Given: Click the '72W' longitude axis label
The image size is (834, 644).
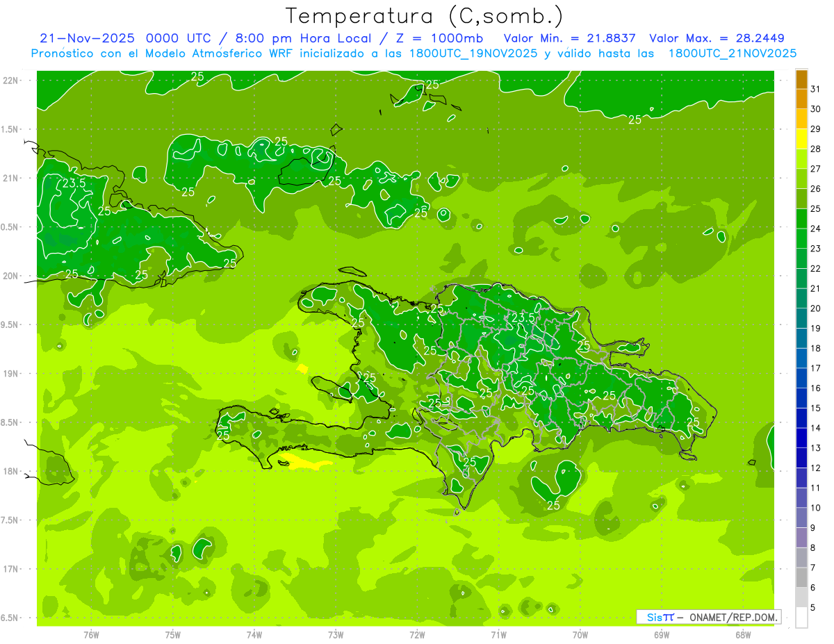Looking at the screenshot, I should (417, 635).
